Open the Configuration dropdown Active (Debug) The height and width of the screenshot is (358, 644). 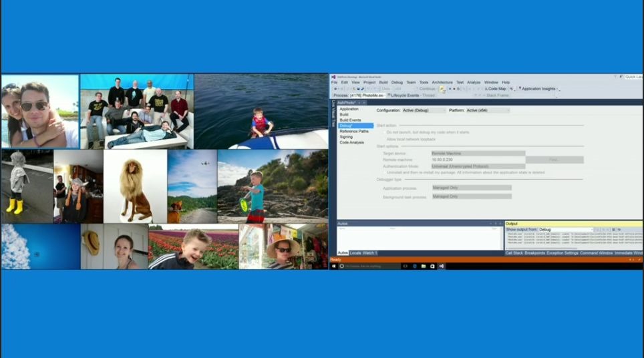(x=424, y=110)
